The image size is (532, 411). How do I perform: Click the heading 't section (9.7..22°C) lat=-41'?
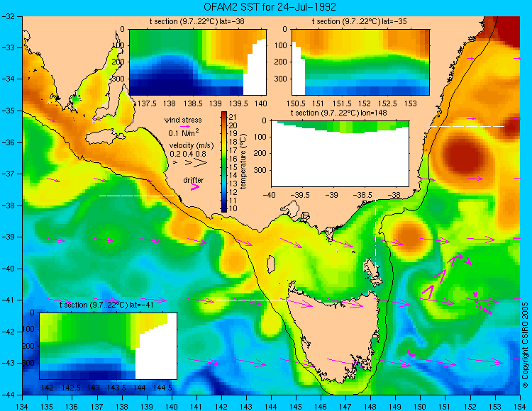106,305
